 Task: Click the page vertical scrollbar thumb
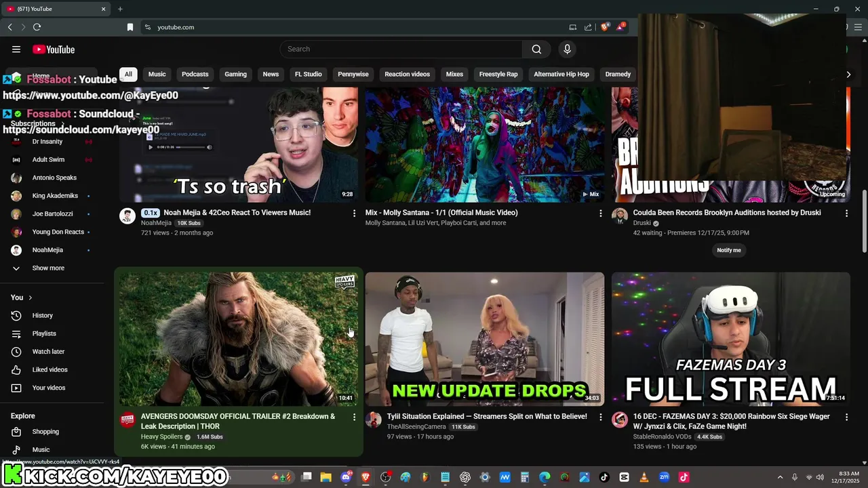(864, 222)
